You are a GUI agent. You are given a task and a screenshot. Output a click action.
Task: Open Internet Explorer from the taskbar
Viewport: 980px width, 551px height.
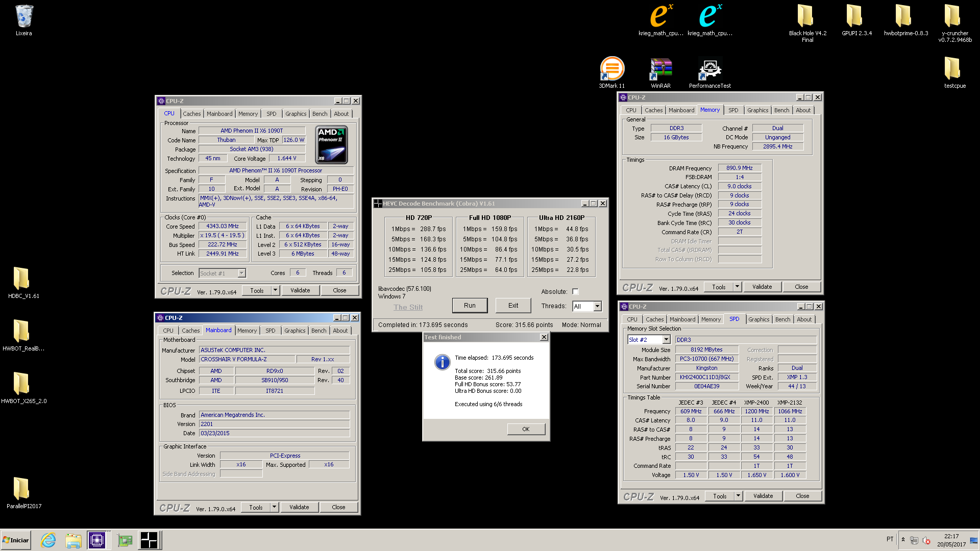pos(48,540)
